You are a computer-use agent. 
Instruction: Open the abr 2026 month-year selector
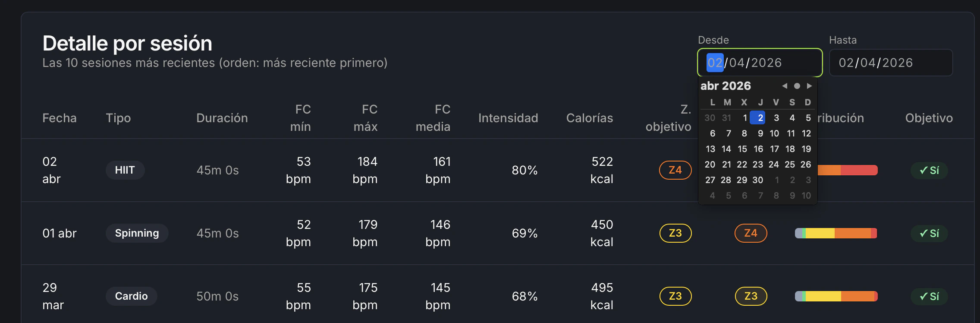coord(726,86)
